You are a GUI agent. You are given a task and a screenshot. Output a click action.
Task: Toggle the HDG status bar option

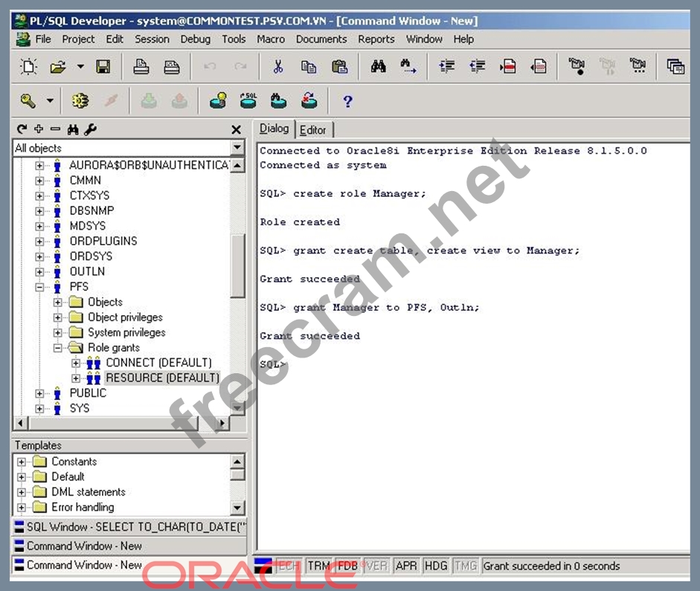coord(436,566)
